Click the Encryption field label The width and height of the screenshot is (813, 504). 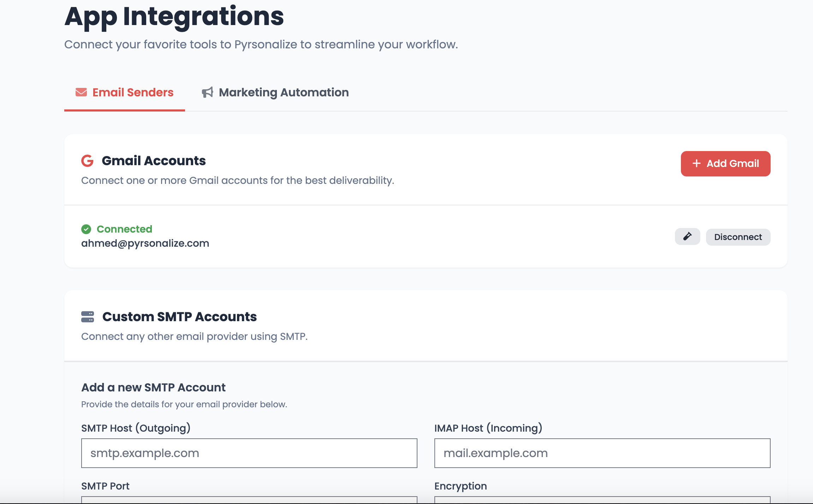pyautogui.click(x=461, y=486)
